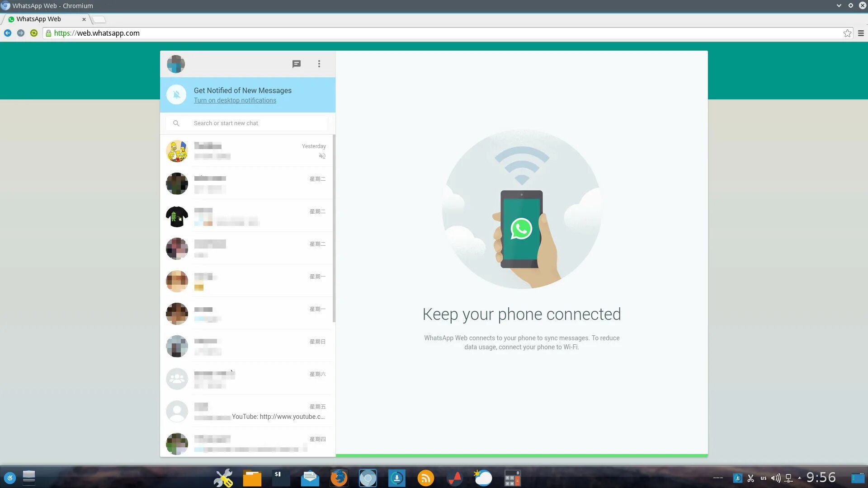The width and height of the screenshot is (868, 488).
Task: Open Chromium hamburger menu
Action: [x=861, y=33]
